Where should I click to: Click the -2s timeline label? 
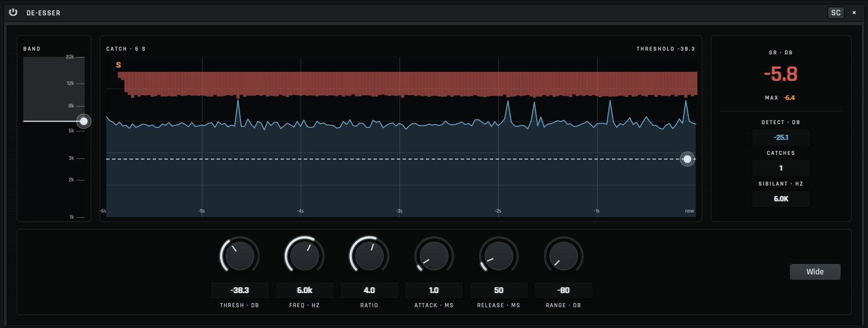(498, 211)
